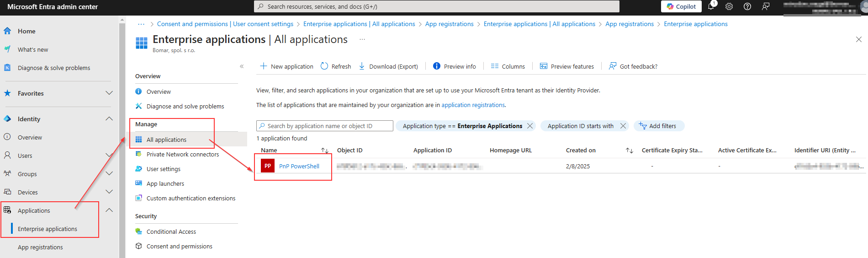The width and height of the screenshot is (868, 258).
Task: Click the PP application logo thumbnail
Action: point(268,166)
